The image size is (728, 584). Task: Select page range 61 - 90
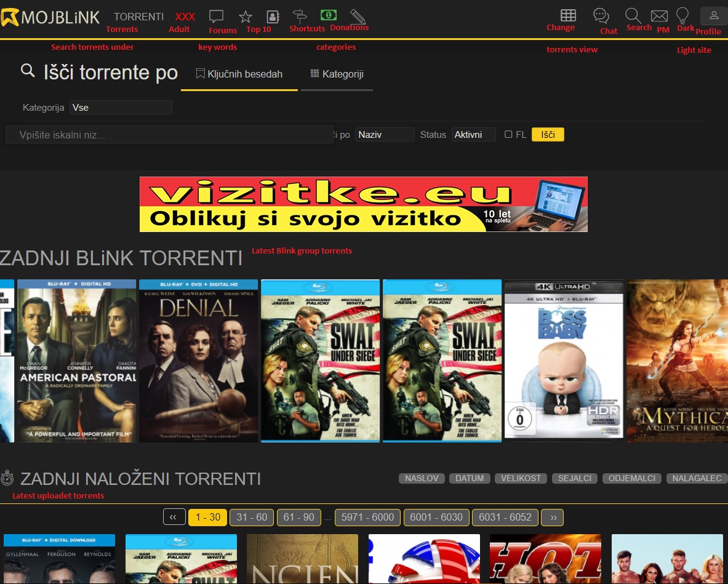pyautogui.click(x=299, y=517)
